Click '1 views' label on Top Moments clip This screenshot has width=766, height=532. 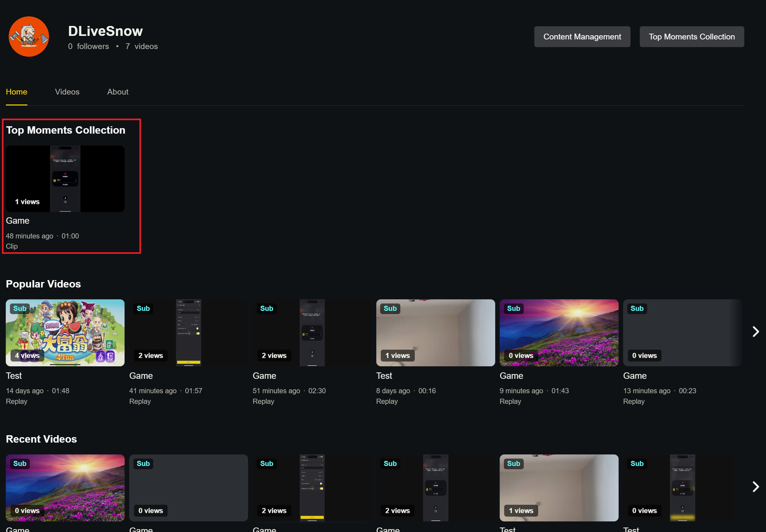point(27,202)
